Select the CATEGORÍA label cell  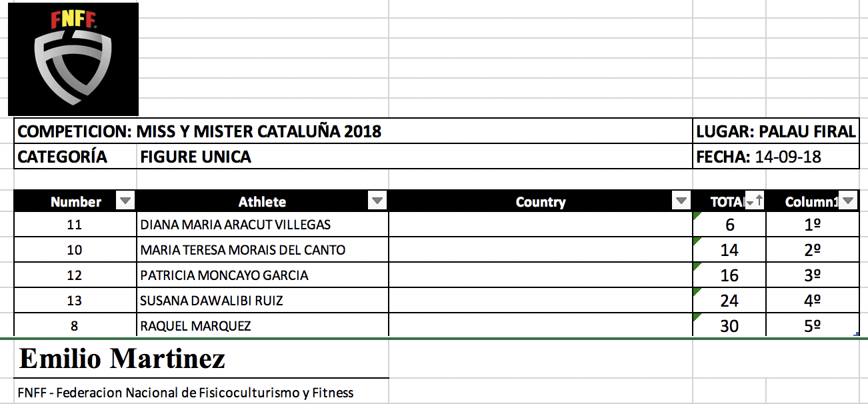click(63, 157)
